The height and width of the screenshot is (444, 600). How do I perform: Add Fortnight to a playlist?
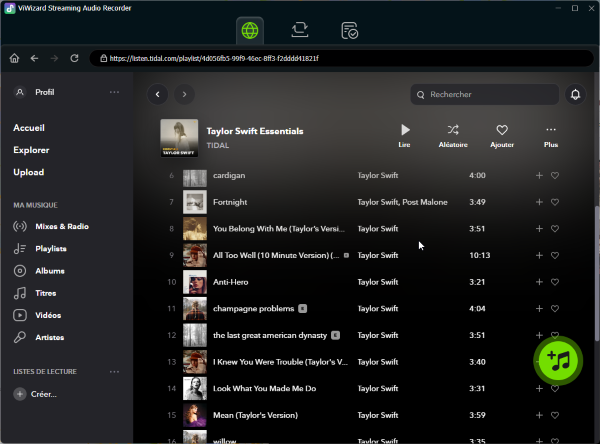pyautogui.click(x=539, y=202)
